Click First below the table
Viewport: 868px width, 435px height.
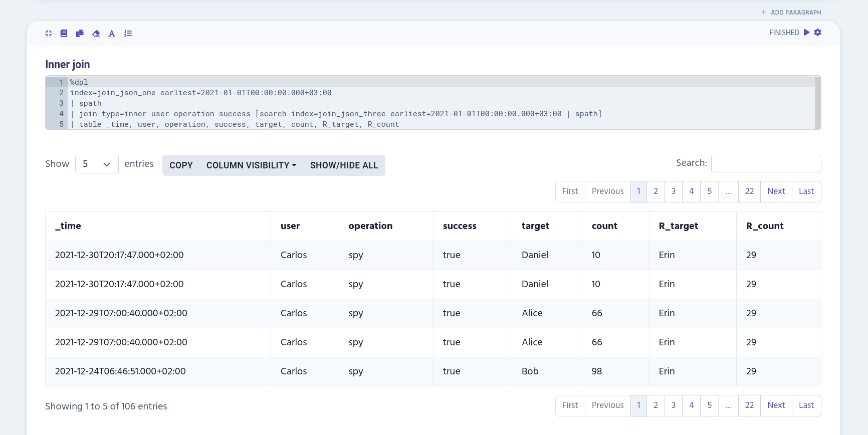[570, 405]
